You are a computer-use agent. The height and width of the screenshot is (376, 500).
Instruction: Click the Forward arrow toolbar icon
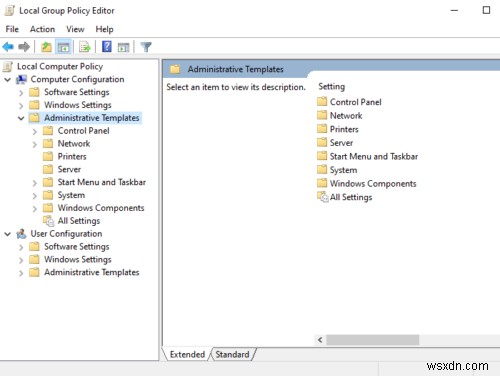click(x=24, y=47)
